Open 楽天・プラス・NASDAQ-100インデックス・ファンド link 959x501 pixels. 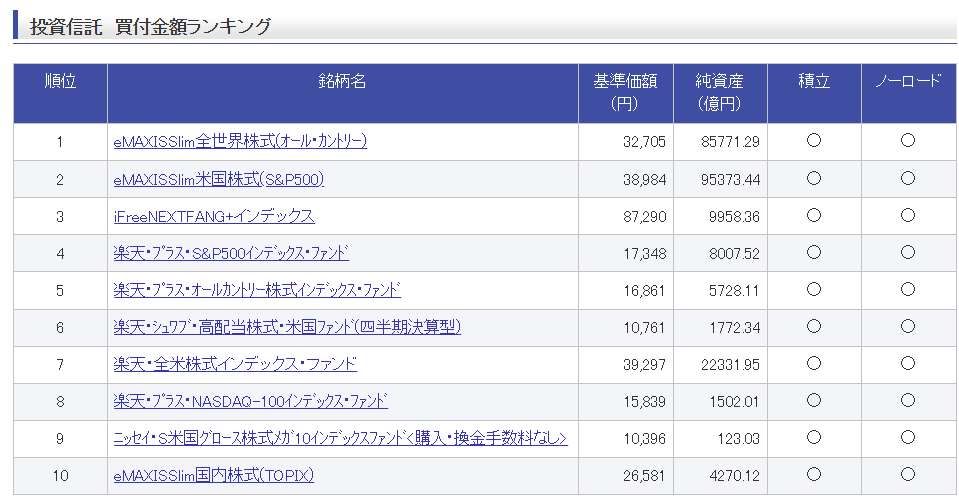250,401
